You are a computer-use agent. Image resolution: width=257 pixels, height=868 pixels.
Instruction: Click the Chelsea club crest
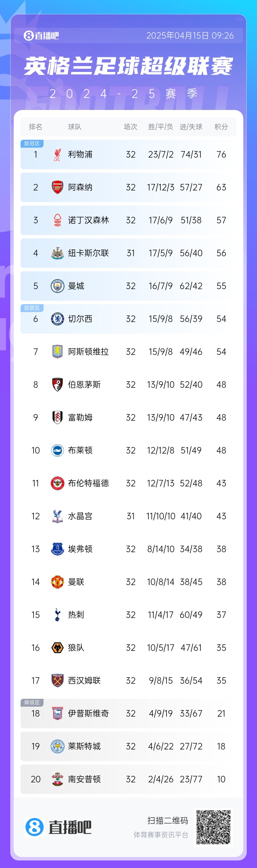click(x=57, y=319)
